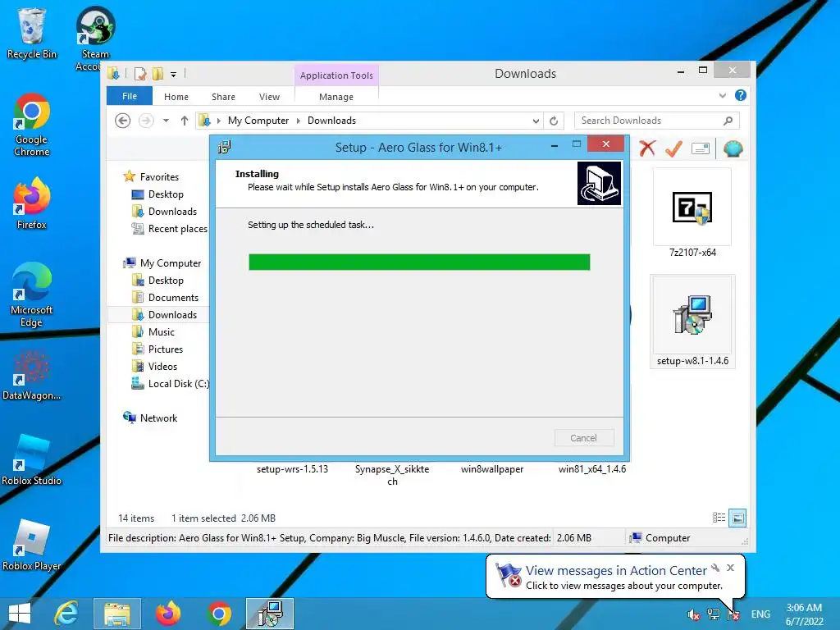Image resolution: width=840 pixels, height=630 pixels.
Task: Open the DataWagon desktop shortcut
Action: (x=32, y=375)
